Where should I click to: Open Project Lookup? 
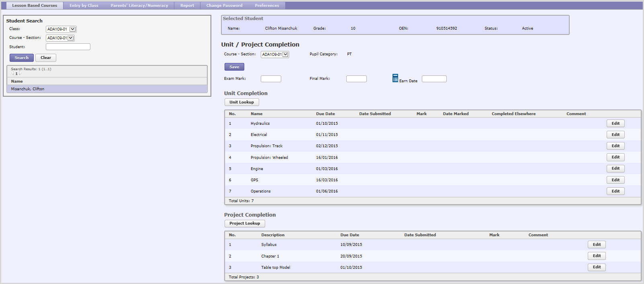click(244, 223)
